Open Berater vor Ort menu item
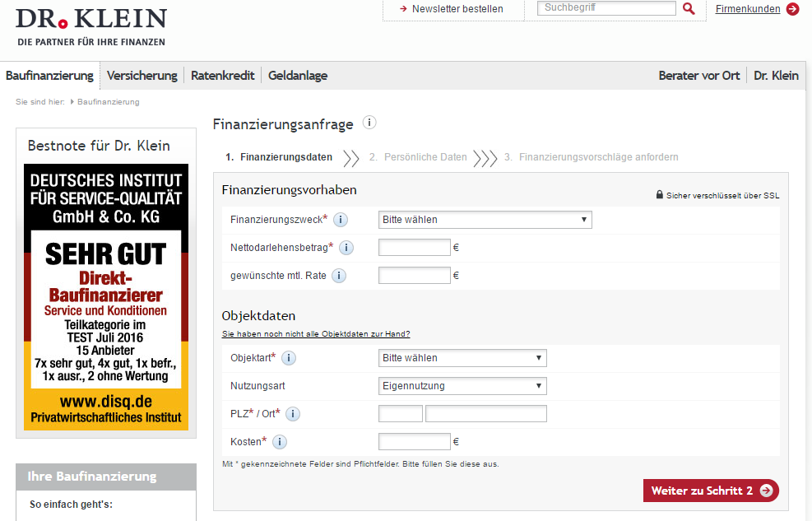Viewport: 812px width, 521px height. click(x=699, y=76)
